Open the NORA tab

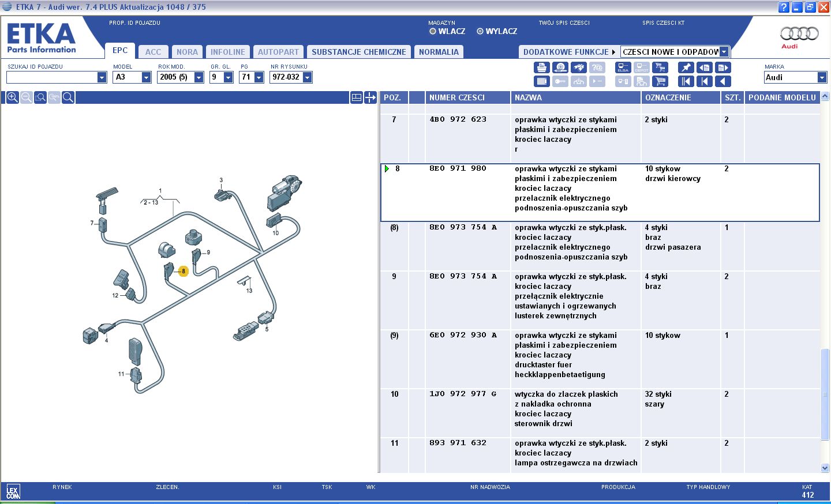point(187,52)
